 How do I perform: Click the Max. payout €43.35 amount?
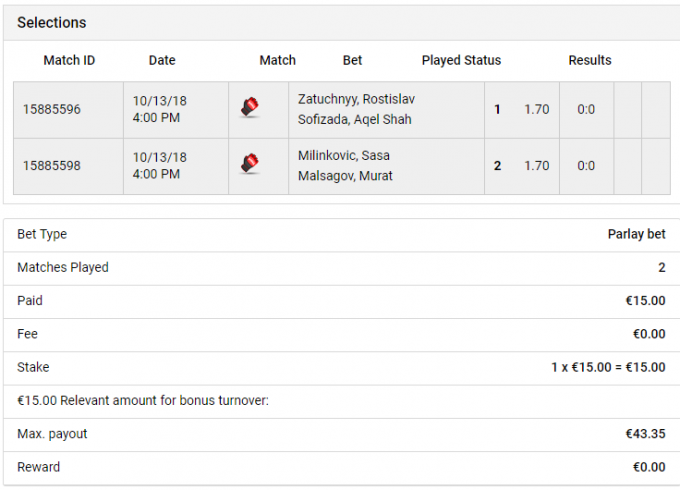pyautogui.click(x=645, y=434)
